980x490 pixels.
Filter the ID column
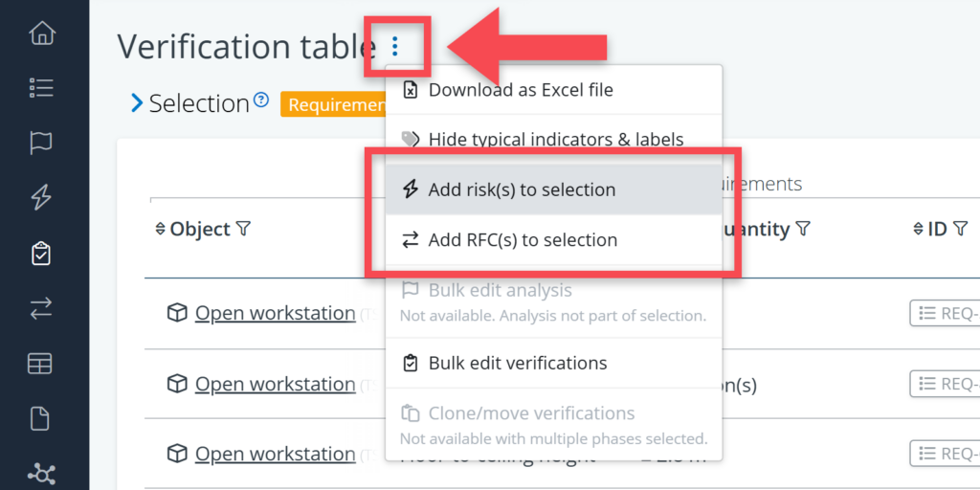960,230
